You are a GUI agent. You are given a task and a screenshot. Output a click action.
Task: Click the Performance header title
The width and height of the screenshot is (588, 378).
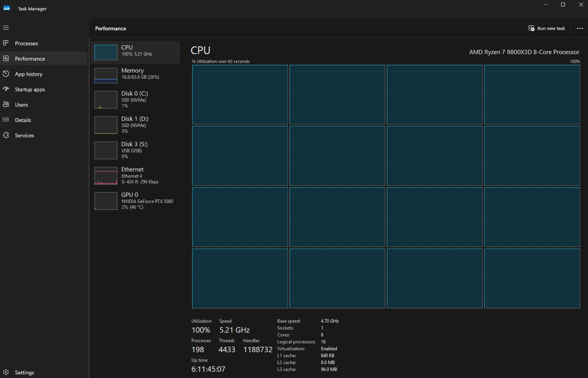111,28
